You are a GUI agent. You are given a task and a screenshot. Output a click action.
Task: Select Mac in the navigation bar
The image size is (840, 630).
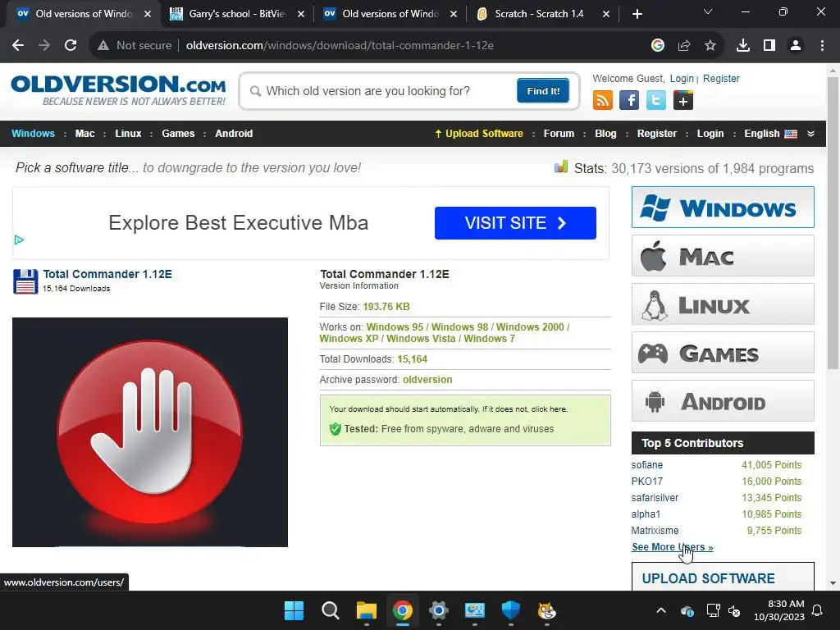(x=84, y=134)
